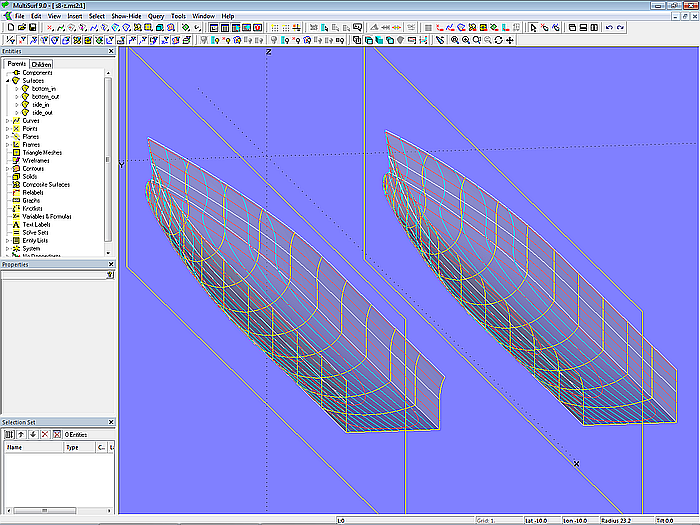Viewport: 700px width, 525px height.
Task: Select the bottom_in surface entity
Action: coord(44,89)
